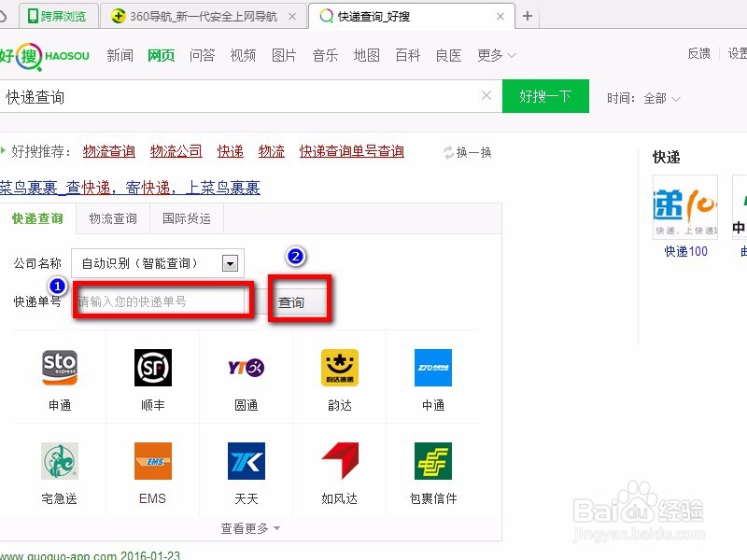This screenshot has height=560, width=747.
Task: Go to 新闻 search category
Action: tap(120, 56)
